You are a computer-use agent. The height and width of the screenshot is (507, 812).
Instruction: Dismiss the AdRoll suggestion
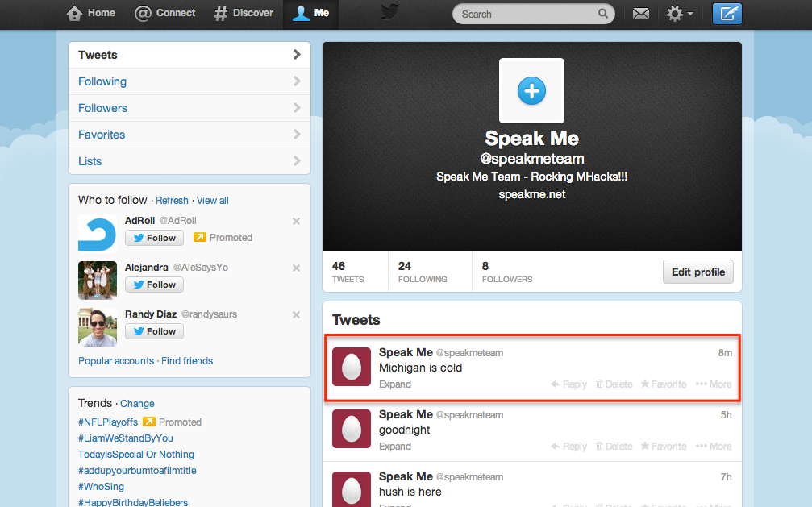pyautogui.click(x=296, y=221)
